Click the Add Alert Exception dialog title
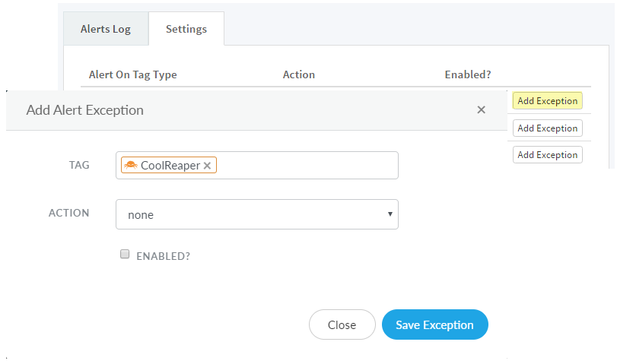The width and height of the screenshot is (617, 364). pyautogui.click(x=85, y=110)
